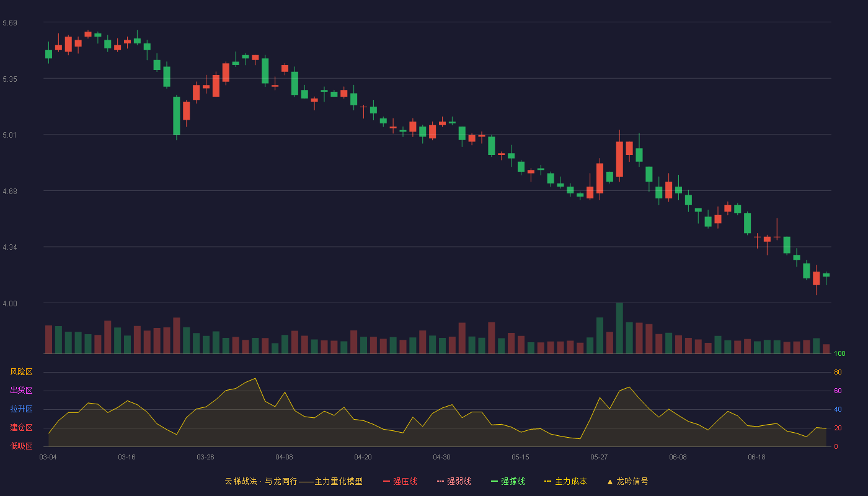Click the long green candlestick dropping to 5.01
Screen dimensions: 868x496
coord(176,116)
